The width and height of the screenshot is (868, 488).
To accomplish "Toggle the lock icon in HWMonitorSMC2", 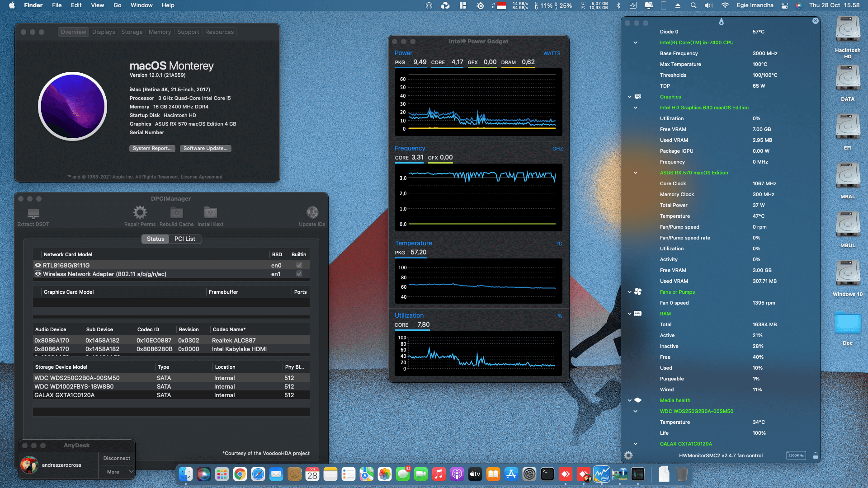I will [x=816, y=455].
